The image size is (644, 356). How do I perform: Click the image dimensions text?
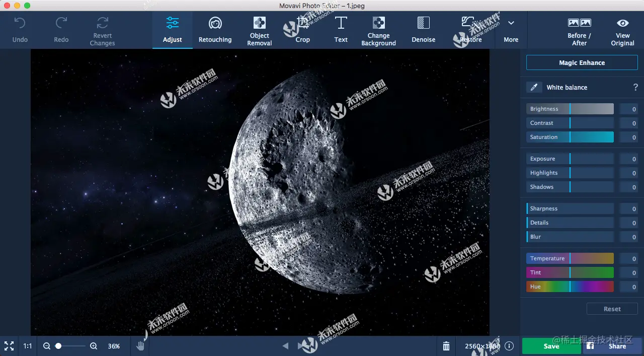[x=482, y=346]
